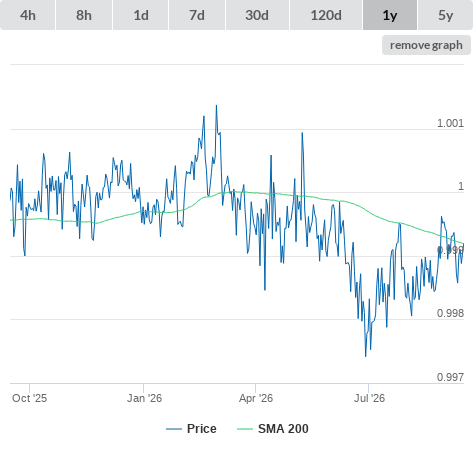Open the 7d time range tab
This screenshot has height=455, width=474.
(197, 15)
